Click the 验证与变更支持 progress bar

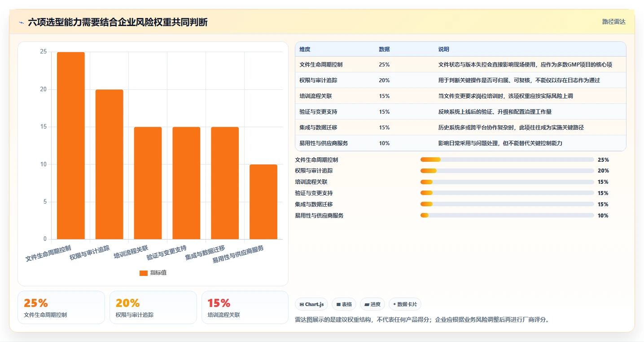(507, 193)
